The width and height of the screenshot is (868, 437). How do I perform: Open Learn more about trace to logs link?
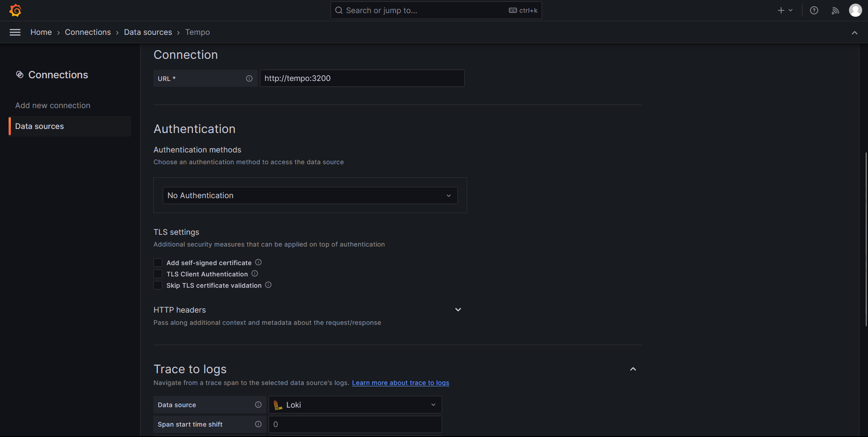[401, 383]
